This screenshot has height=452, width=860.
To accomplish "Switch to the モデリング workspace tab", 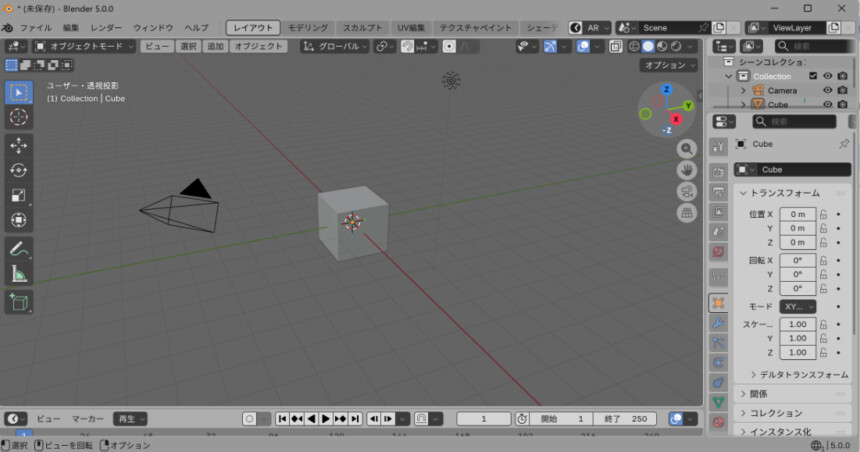I will [307, 28].
